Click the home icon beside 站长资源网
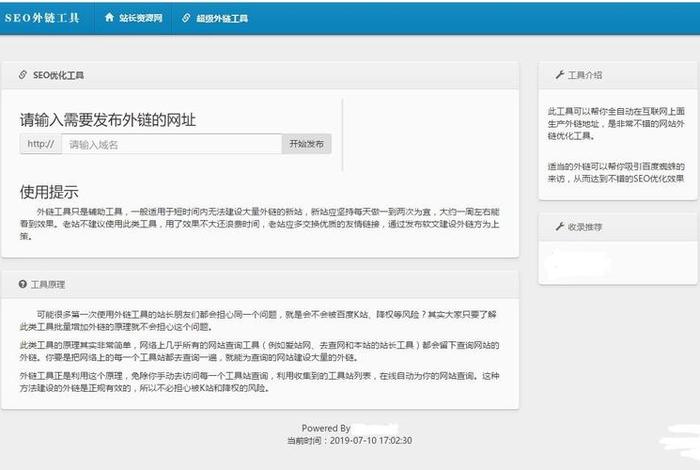Image resolution: width=700 pixels, height=470 pixels. [x=109, y=17]
